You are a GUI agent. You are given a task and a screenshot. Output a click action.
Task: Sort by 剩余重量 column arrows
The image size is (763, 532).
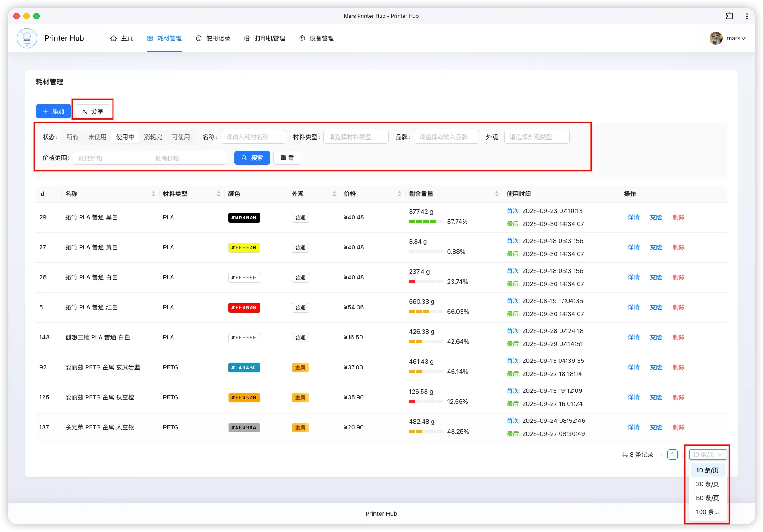tap(496, 194)
